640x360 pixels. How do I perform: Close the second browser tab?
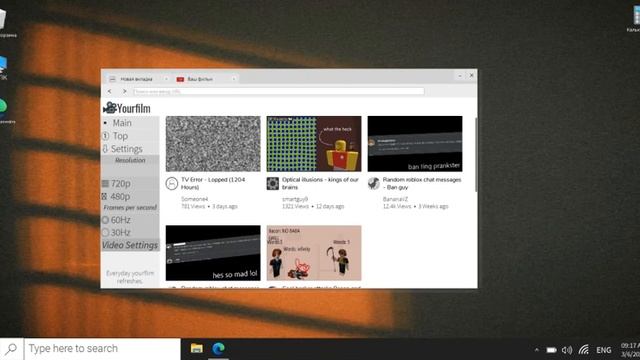[x=234, y=79]
